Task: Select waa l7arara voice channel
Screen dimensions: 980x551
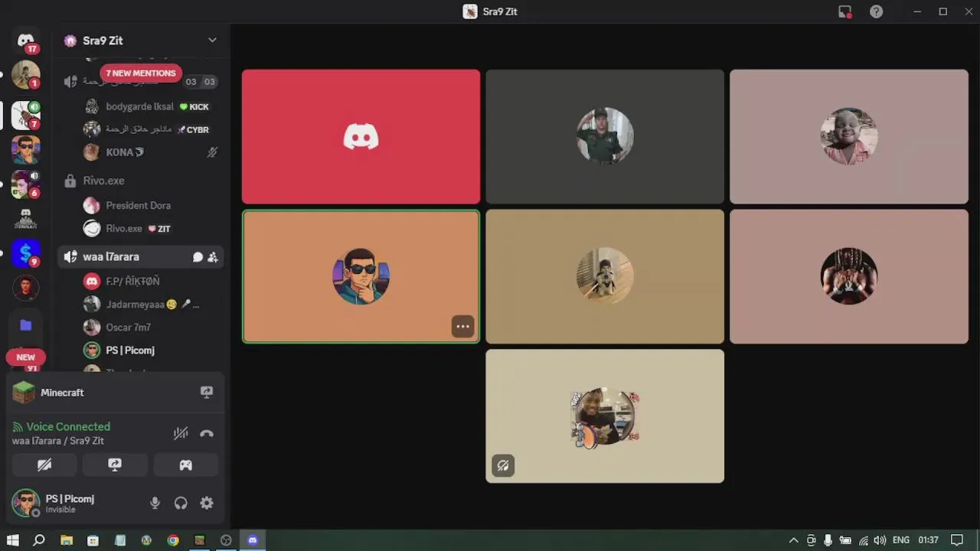Action: point(142,257)
